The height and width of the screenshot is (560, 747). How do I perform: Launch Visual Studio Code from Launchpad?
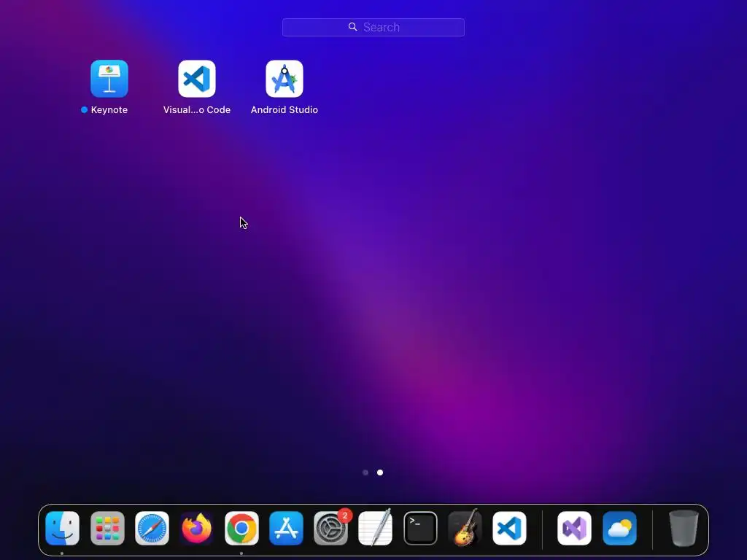pos(197,79)
